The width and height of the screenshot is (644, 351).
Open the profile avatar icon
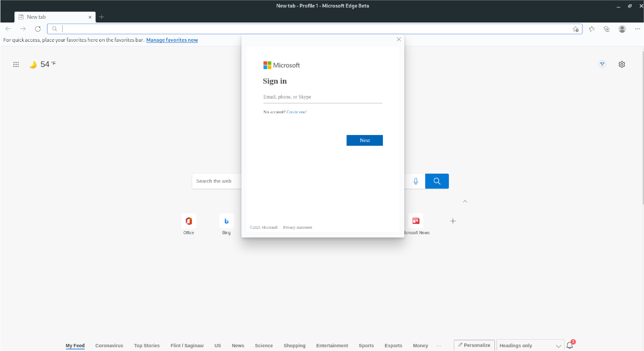coord(622,29)
